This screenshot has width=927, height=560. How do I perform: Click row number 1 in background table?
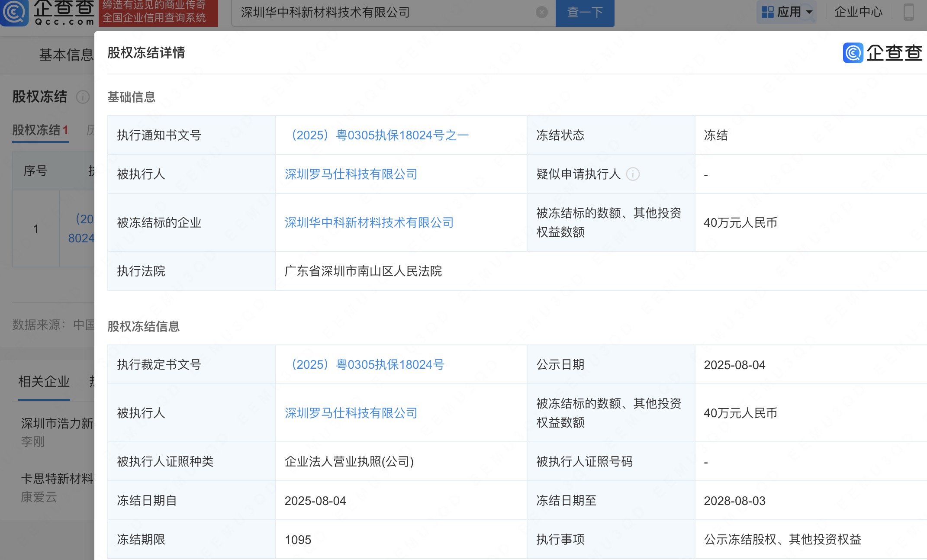point(35,229)
